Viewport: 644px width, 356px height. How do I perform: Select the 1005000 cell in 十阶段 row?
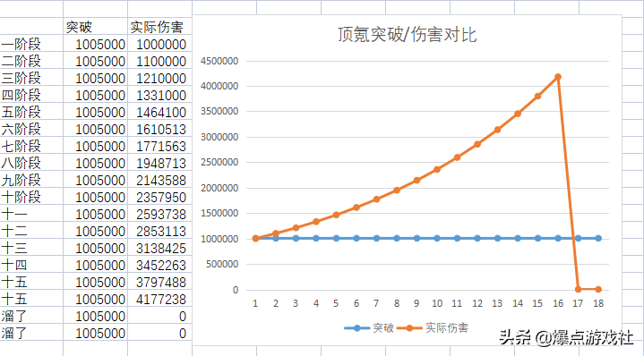(x=95, y=197)
